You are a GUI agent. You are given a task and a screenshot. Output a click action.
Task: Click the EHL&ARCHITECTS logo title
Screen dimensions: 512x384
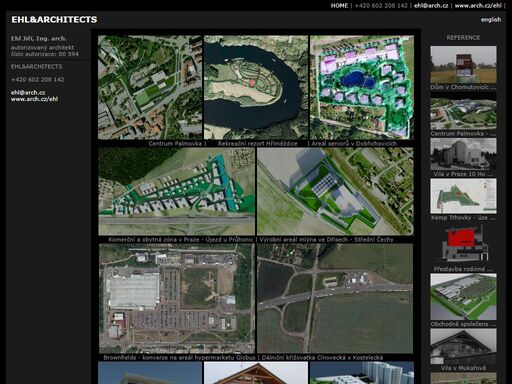pos(54,20)
